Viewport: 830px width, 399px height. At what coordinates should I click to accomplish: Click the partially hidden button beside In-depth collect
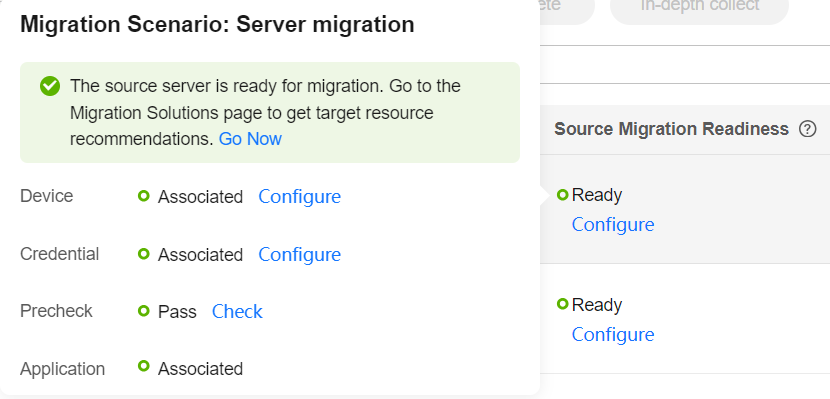567,7
